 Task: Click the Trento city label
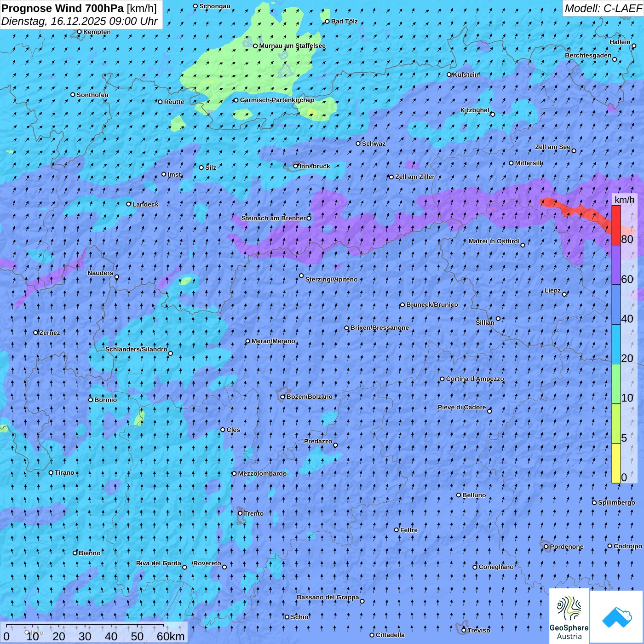(x=254, y=513)
